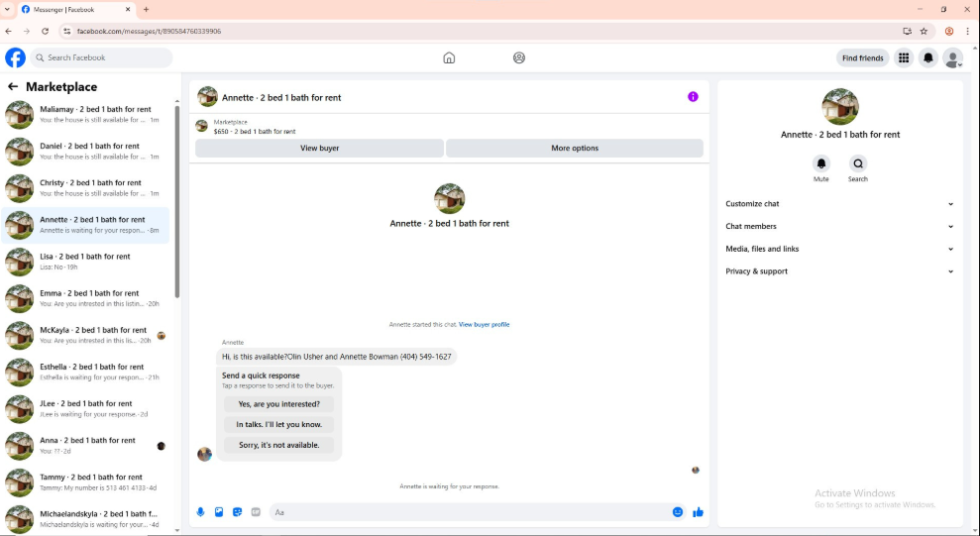Click Find friends button
Screen dimensions: 980x536
862,58
